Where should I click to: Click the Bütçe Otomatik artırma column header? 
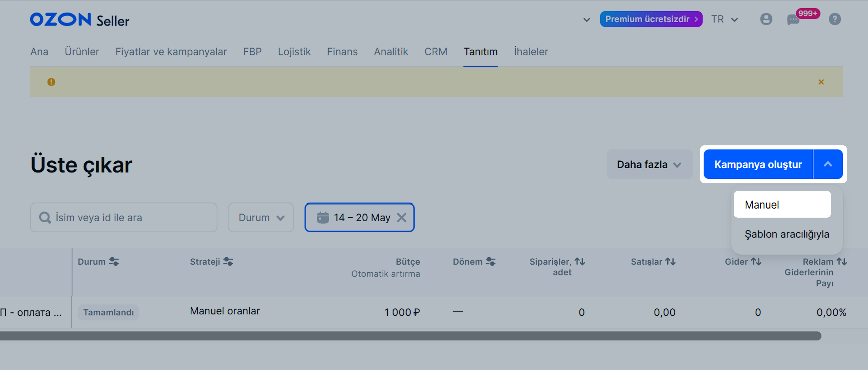[385, 267]
